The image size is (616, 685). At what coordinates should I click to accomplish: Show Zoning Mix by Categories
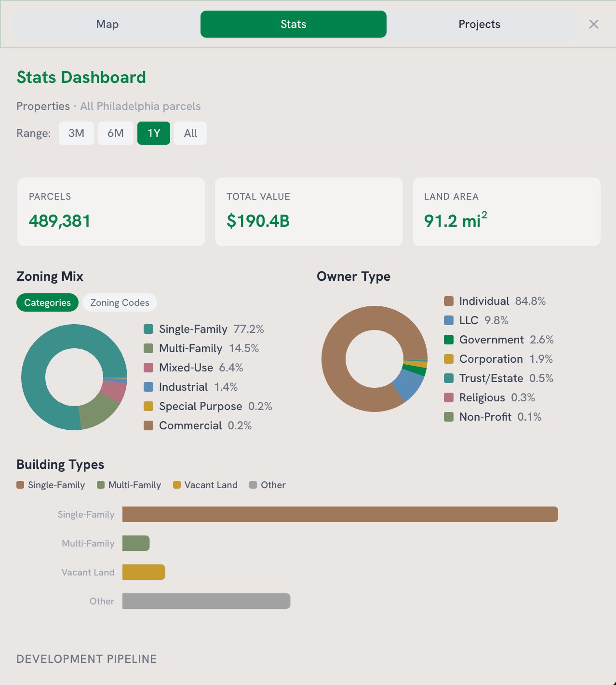pyautogui.click(x=47, y=302)
